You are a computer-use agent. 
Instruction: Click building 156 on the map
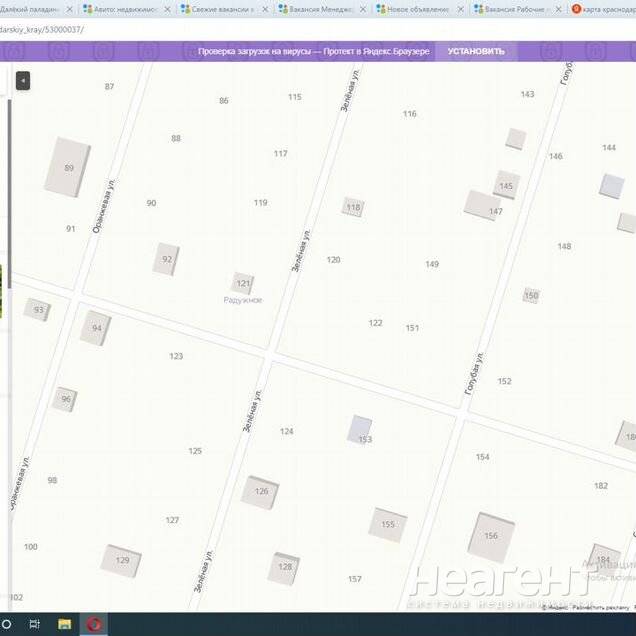(491, 536)
